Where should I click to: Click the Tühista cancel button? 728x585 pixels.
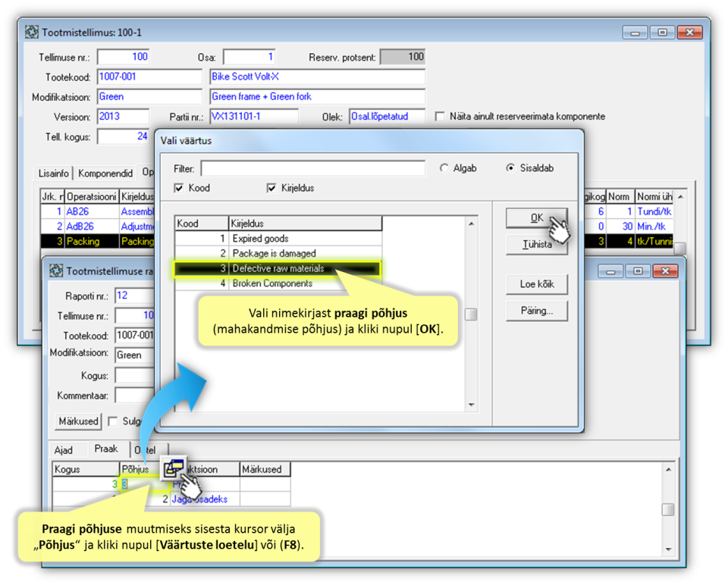(x=536, y=245)
